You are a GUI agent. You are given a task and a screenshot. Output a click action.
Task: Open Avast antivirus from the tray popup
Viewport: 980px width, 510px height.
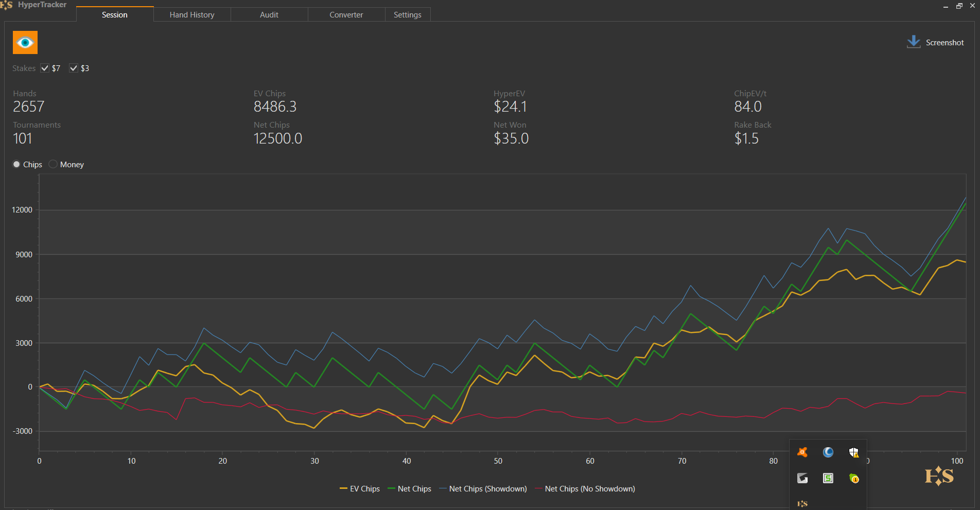pos(802,452)
